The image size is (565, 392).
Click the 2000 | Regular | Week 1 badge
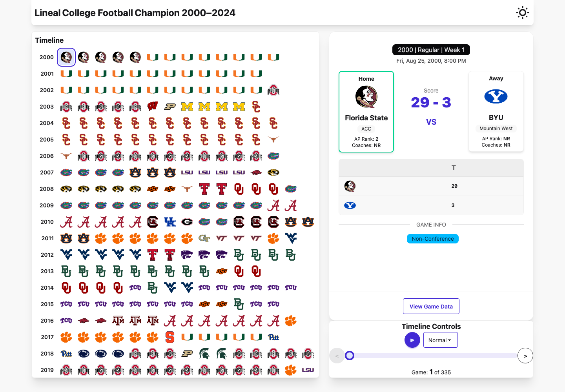pos(431,50)
